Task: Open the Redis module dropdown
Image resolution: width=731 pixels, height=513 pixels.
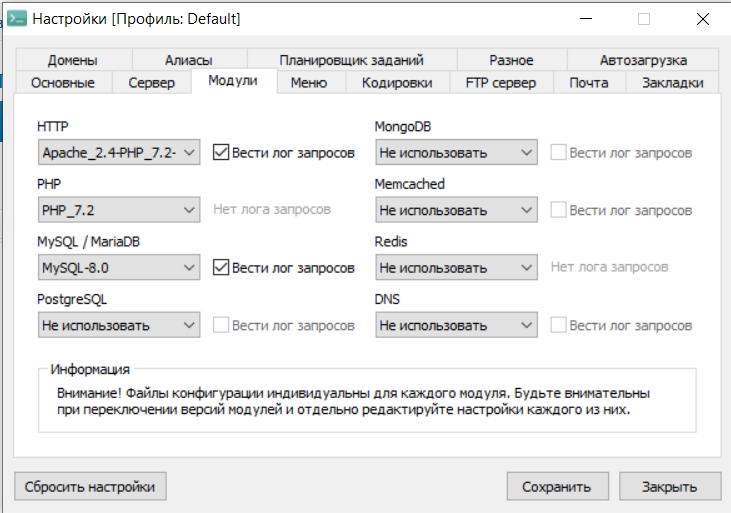Action: 456,268
